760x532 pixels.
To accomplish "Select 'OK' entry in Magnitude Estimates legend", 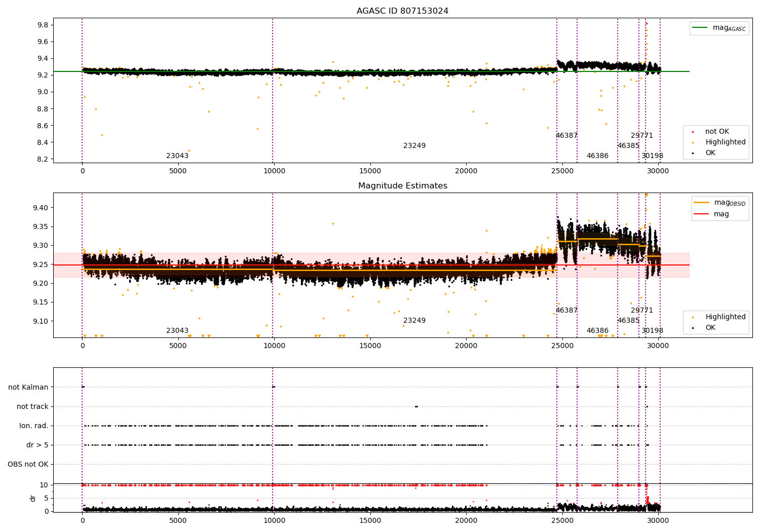I will [x=710, y=328].
